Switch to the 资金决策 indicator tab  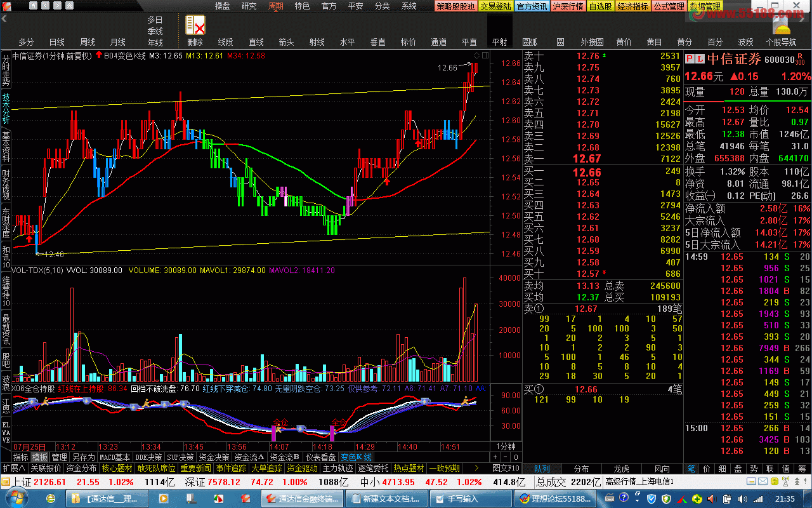coord(214,457)
